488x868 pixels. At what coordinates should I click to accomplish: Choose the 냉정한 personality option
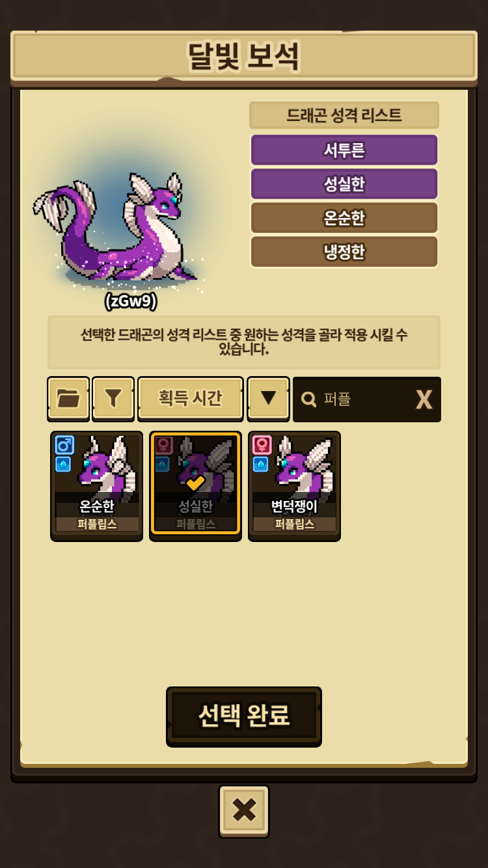344,252
